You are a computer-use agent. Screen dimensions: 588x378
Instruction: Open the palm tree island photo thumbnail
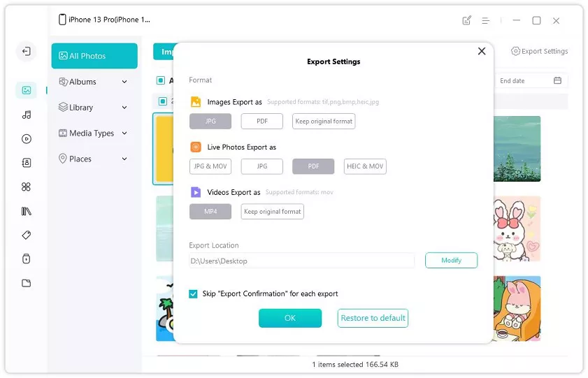point(166,309)
